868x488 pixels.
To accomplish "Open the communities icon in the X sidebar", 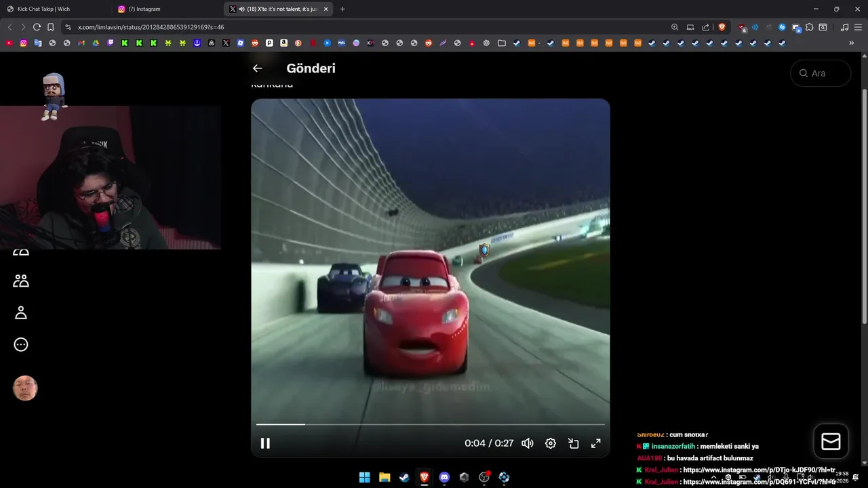I will click(x=21, y=281).
